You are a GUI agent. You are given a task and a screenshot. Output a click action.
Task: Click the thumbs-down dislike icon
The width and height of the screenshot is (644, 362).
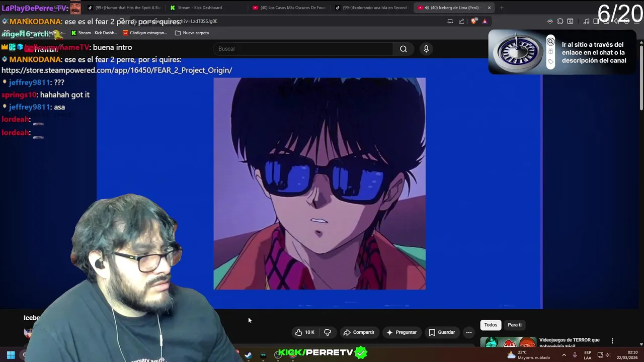click(x=328, y=332)
